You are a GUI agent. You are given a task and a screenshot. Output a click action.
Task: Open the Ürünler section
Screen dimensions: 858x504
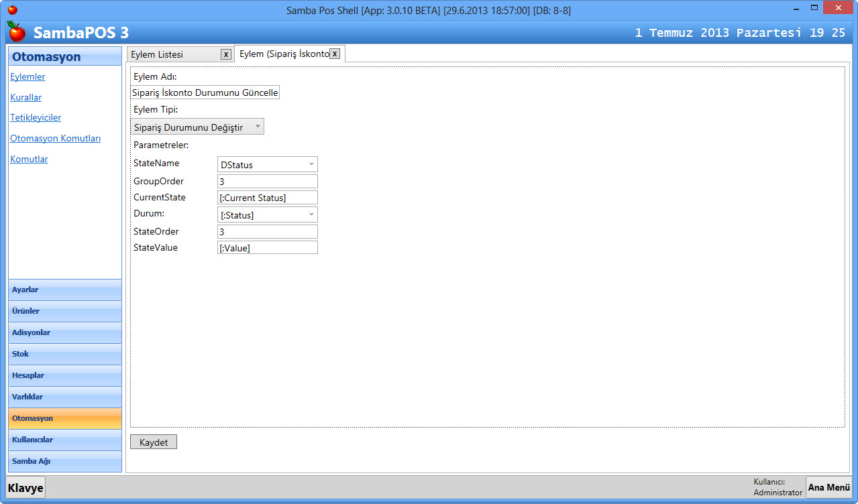(65, 311)
